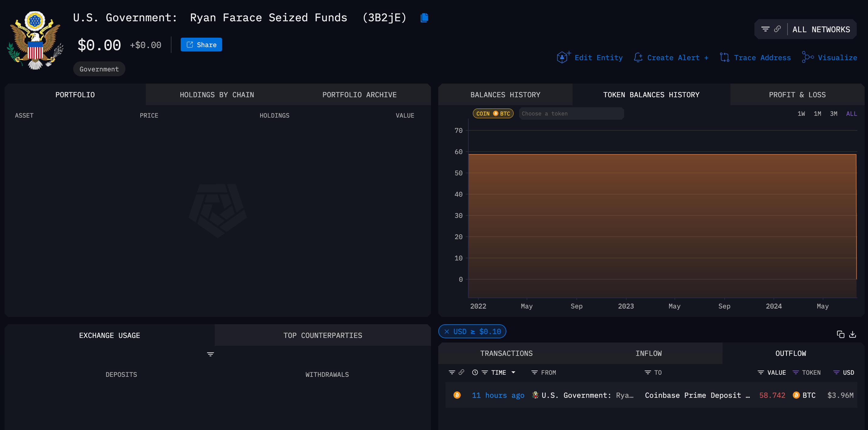The image size is (868, 430).
Task: Expand the TIME column sort arrow
Action: (513, 372)
